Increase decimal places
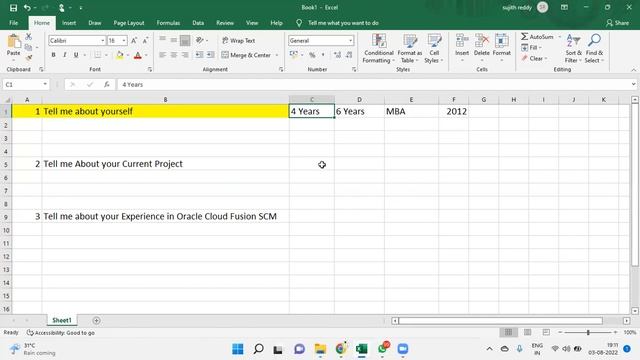The width and height of the screenshot is (640, 360). tap(337, 55)
